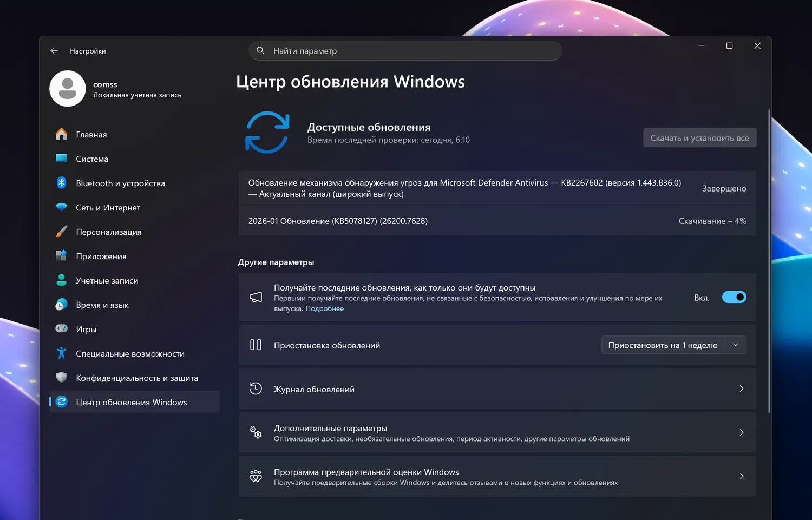
Task: Click the vertical scrollbar of the settings page
Action: 769,261
